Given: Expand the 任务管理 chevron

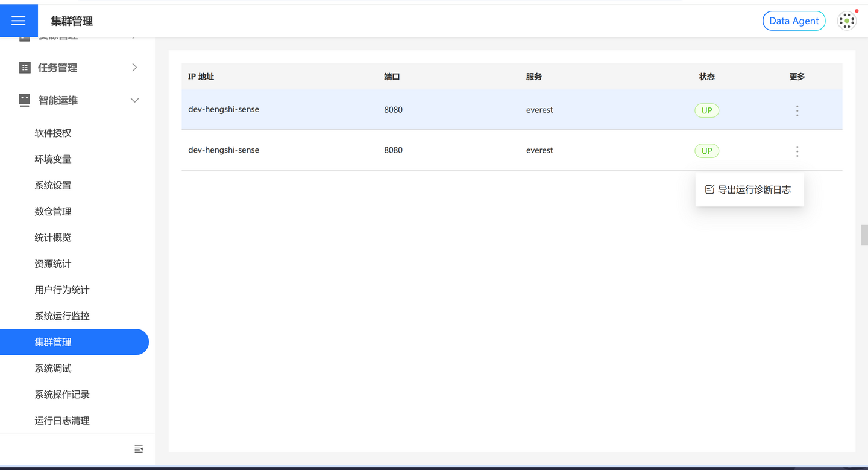Looking at the screenshot, I should (134, 68).
